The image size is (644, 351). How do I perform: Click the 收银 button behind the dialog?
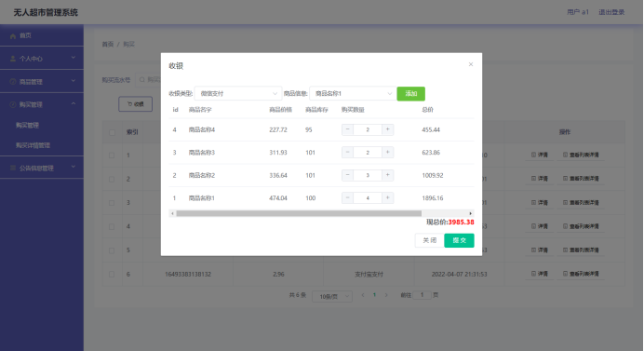pos(136,104)
